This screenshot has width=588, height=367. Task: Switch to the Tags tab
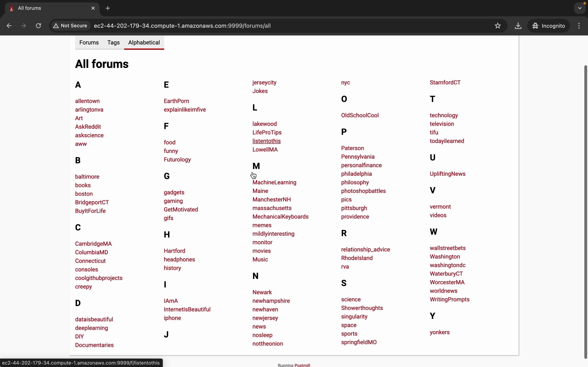[114, 43]
